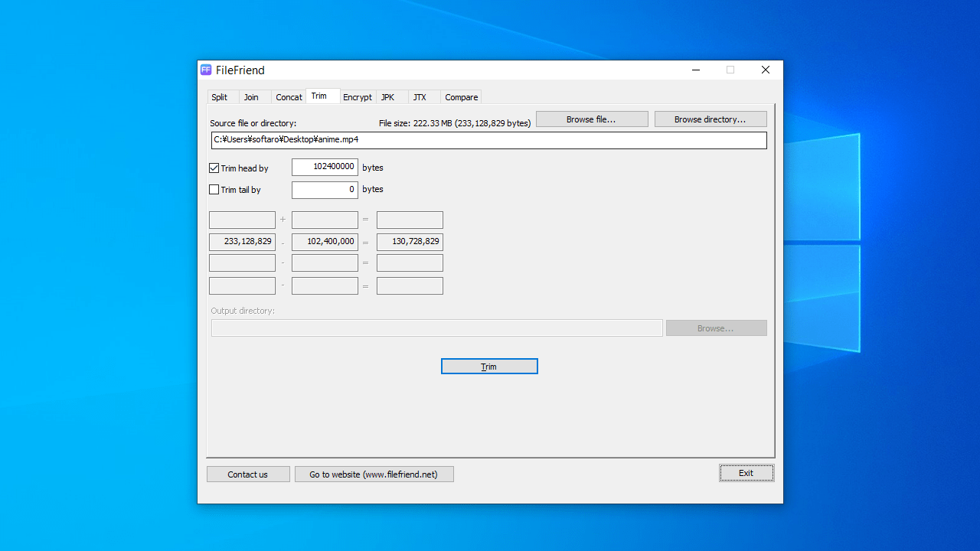Click the trim head bytes field 102400000

pyautogui.click(x=325, y=167)
